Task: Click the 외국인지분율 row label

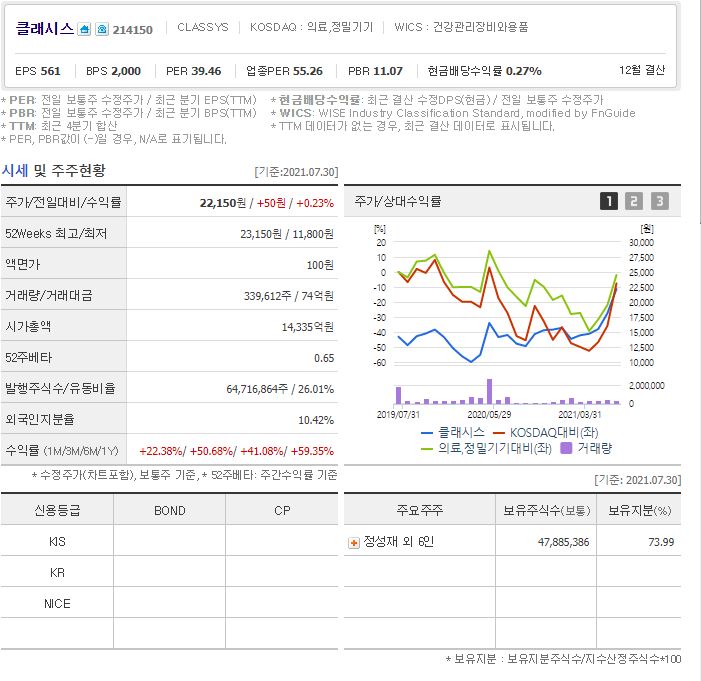Action: click(40, 419)
